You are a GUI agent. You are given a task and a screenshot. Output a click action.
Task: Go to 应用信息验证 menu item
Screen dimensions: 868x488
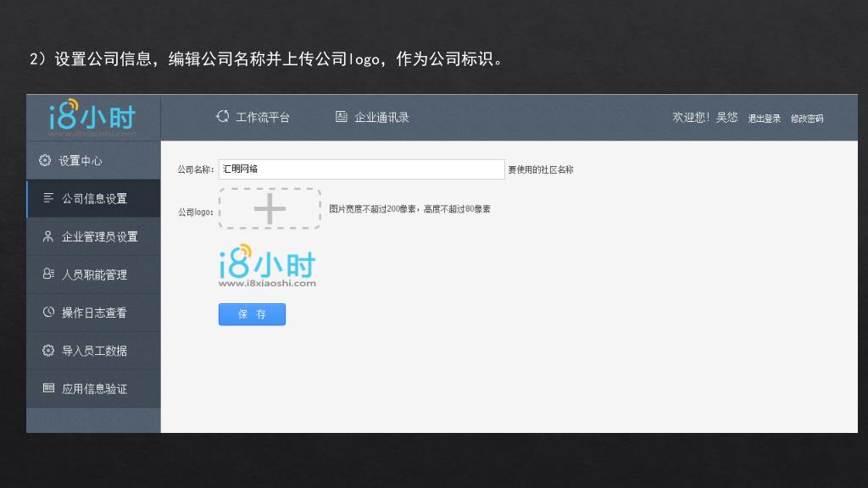(x=93, y=388)
